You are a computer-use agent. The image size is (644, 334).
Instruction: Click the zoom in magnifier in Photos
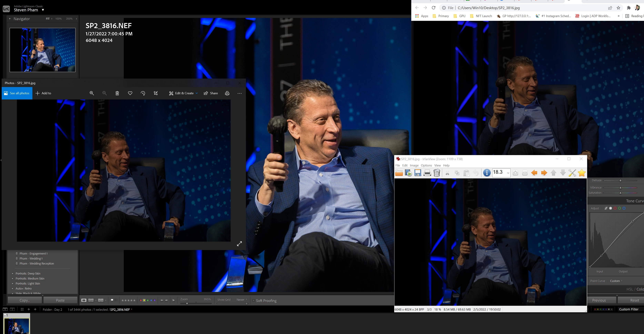click(92, 93)
